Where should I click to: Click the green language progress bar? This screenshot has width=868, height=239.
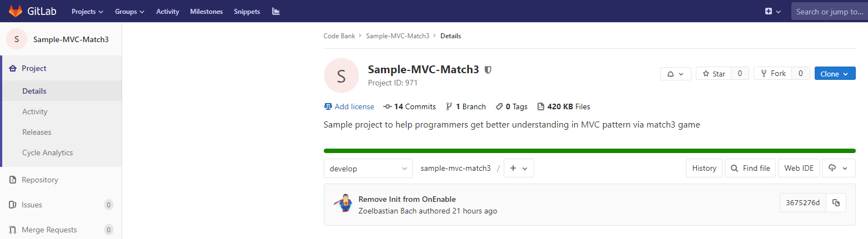pos(589,150)
